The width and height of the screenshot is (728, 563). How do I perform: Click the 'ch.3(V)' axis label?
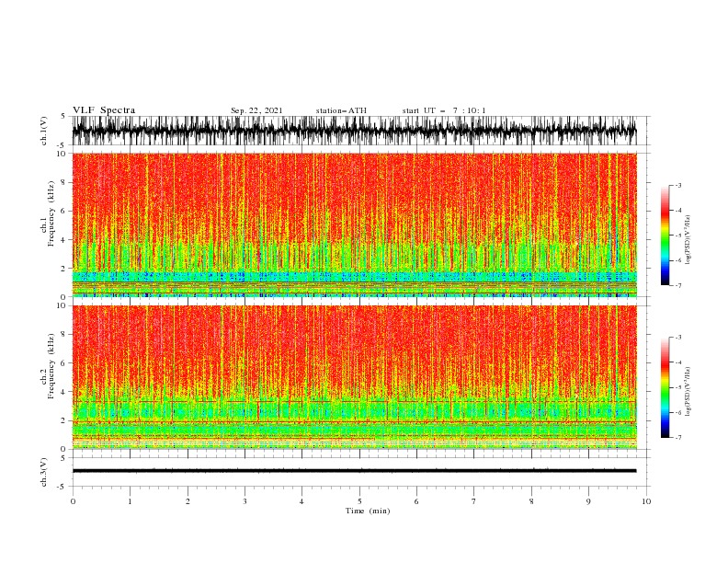[x=44, y=472]
